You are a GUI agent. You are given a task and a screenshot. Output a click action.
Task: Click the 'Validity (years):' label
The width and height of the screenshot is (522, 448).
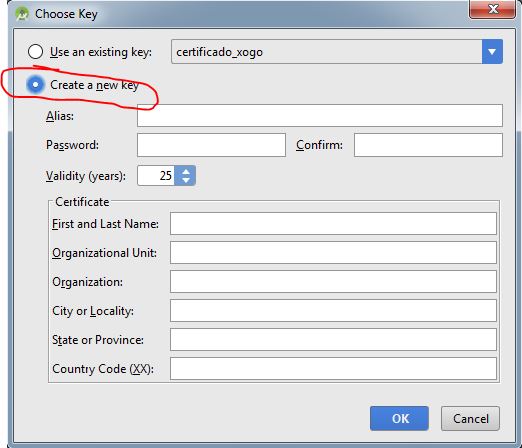[86, 176]
